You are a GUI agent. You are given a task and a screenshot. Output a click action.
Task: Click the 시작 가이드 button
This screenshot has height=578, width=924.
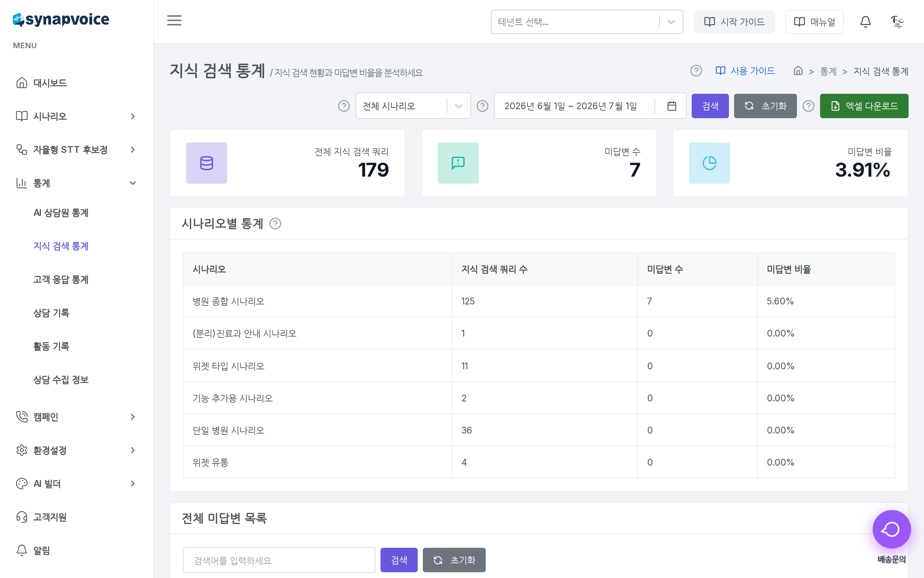[x=734, y=22]
